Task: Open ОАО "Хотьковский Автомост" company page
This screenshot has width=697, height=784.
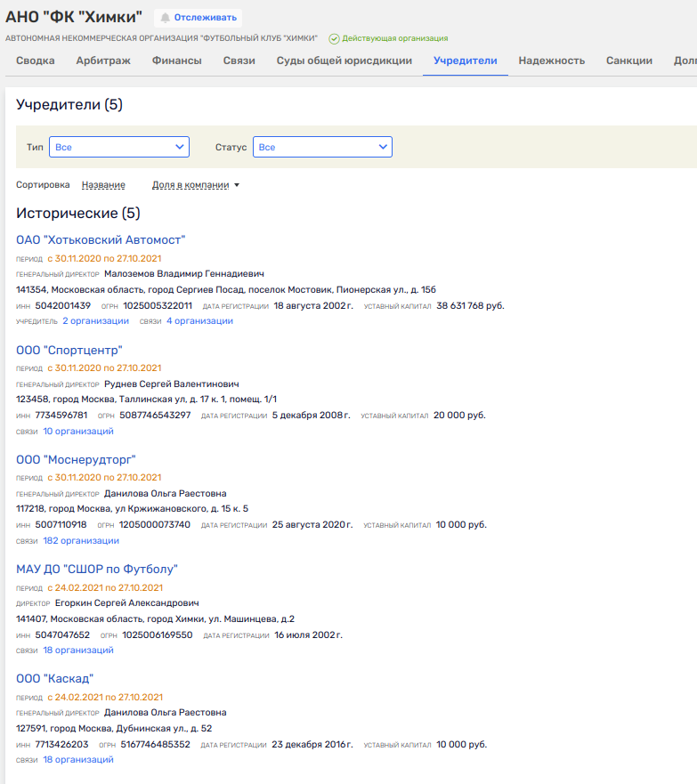Action: tap(101, 240)
